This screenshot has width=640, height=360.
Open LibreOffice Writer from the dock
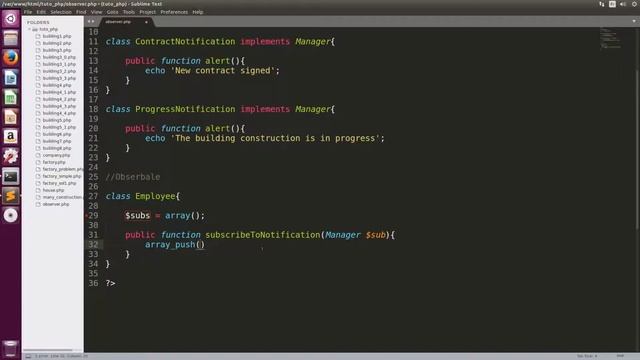[11, 78]
